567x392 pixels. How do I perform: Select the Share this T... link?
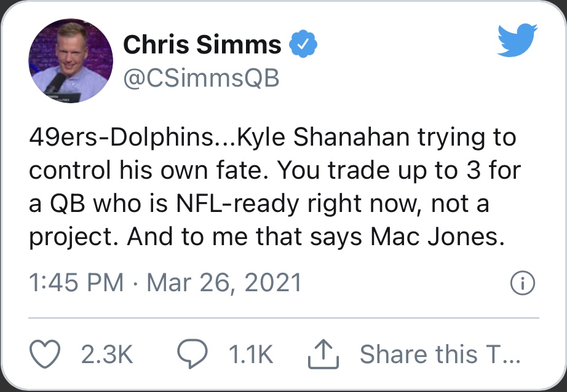click(440, 355)
